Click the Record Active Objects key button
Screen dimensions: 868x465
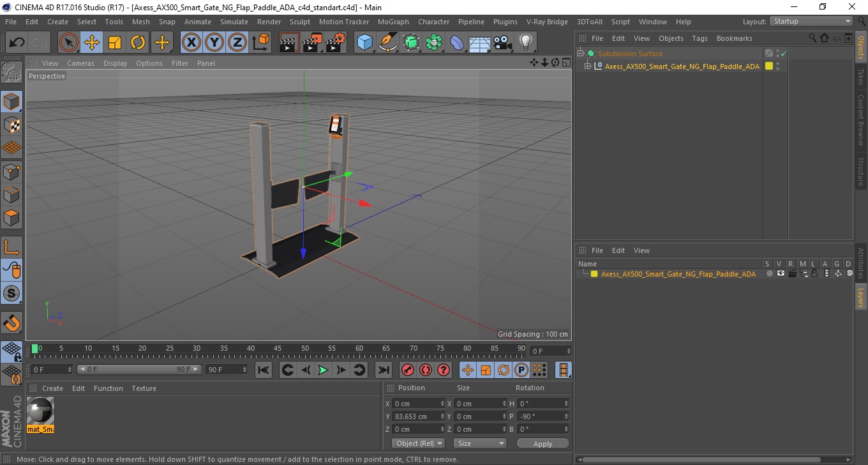[407, 370]
